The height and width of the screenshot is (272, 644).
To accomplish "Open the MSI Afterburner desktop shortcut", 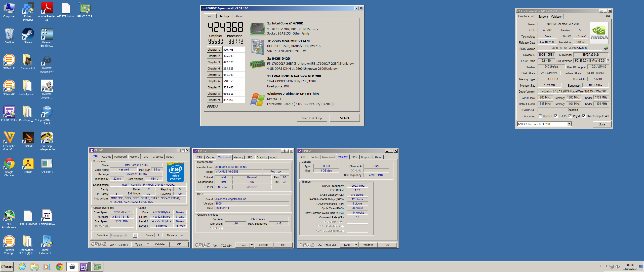I will 9,219.
